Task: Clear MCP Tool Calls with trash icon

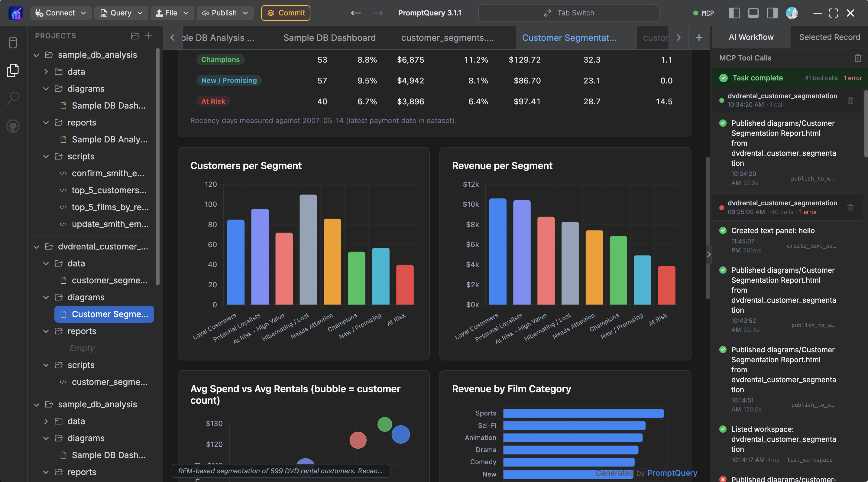Action: (x=857, y=58)
